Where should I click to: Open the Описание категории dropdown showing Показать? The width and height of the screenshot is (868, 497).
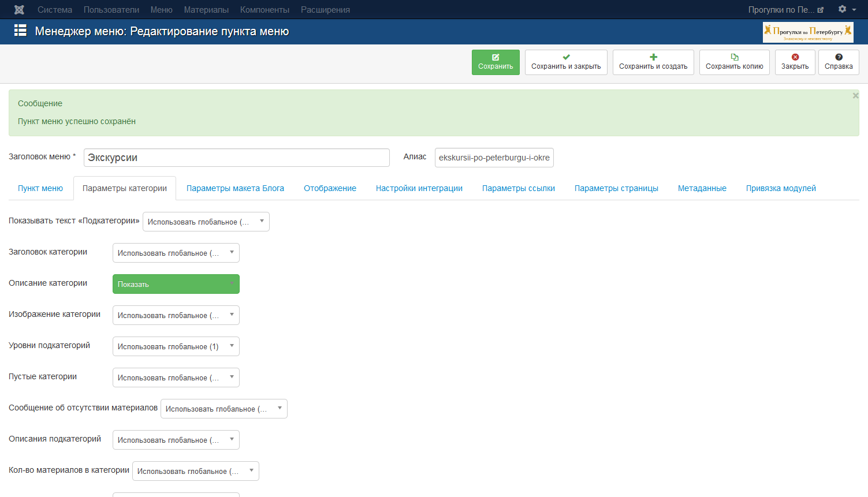[176, 284]
